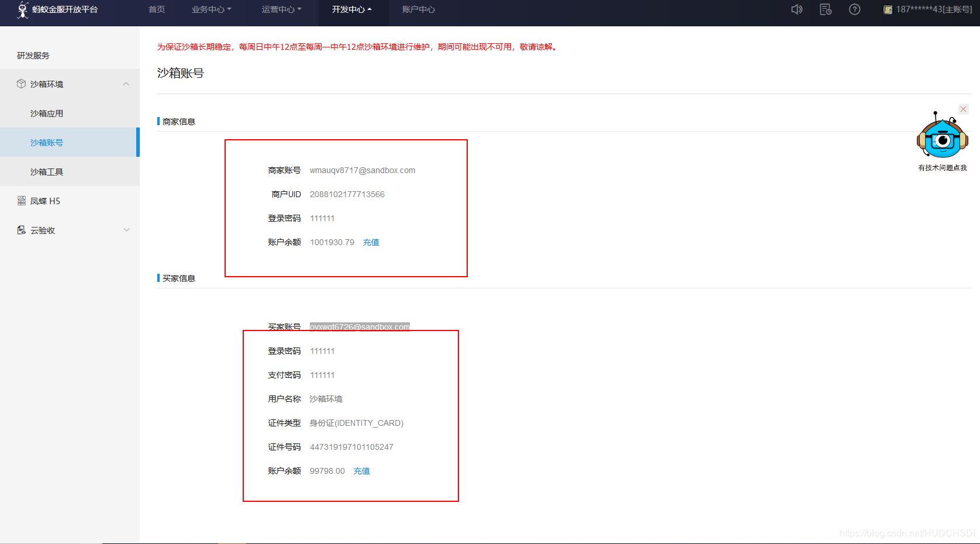Click the 云验收 sidebar icon
The height and width of the screenshot is (544, 980).
(x=21, y=230)
